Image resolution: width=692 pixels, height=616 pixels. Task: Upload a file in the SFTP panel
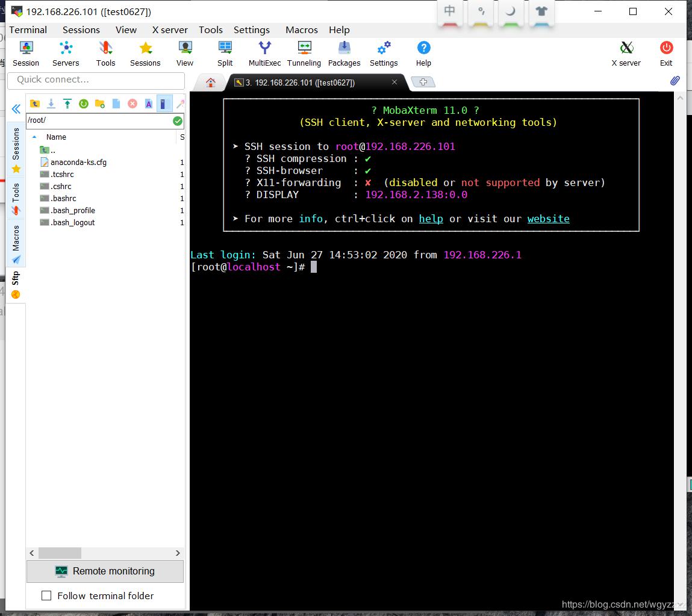coord(68,104)
